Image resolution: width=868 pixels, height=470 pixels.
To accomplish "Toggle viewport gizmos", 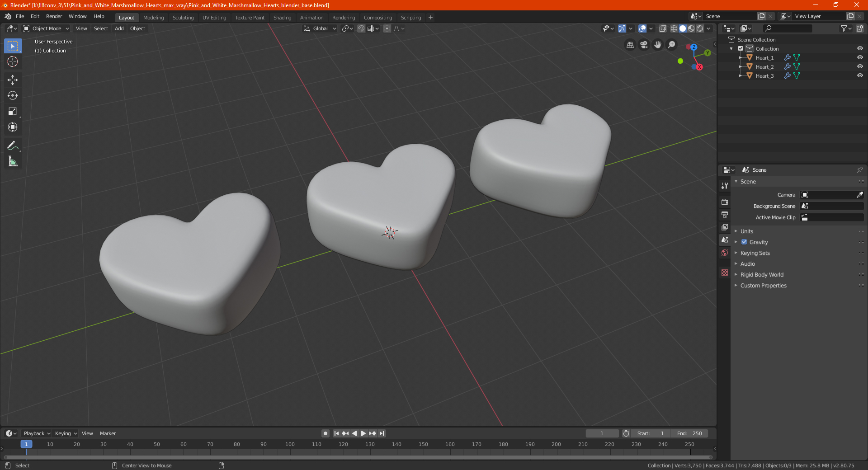I will coord(622,28).
